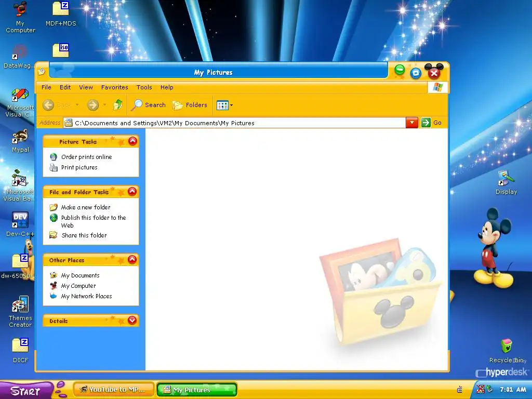Switch to YouTube to MP taskbar button
The height and width of the screenshot is (399, 532).
click(x=114, y=390)
